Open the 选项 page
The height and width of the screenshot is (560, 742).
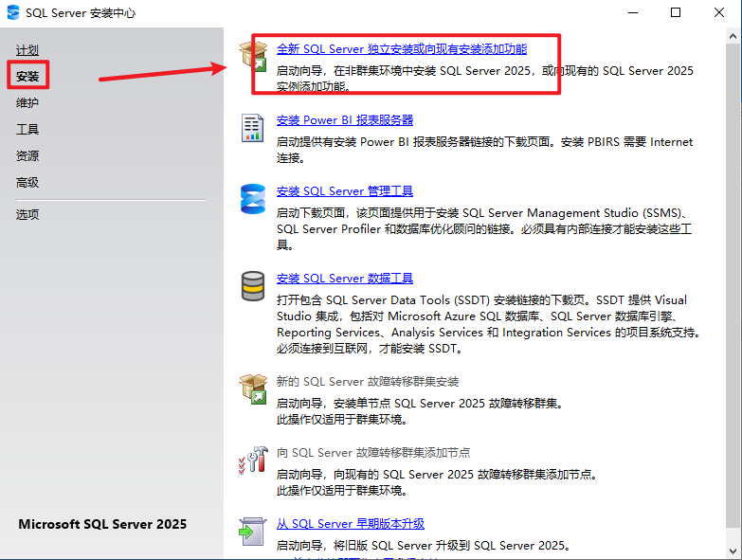[x=27, y=214]
